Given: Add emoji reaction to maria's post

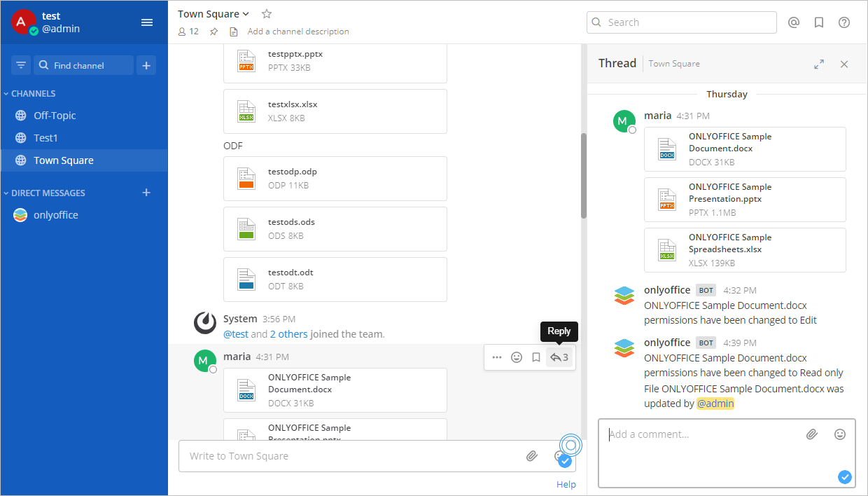Looking at the screenshot, I should pyautogui.click(x=517, y=357).
